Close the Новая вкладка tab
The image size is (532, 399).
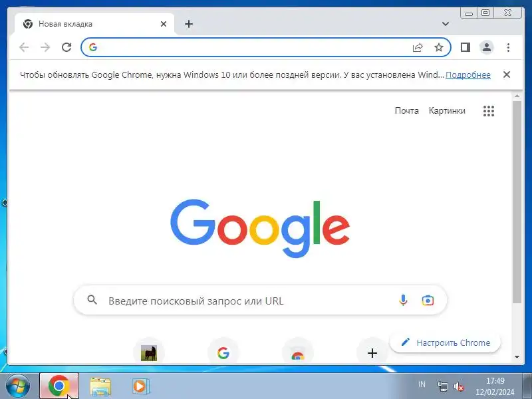164,24
